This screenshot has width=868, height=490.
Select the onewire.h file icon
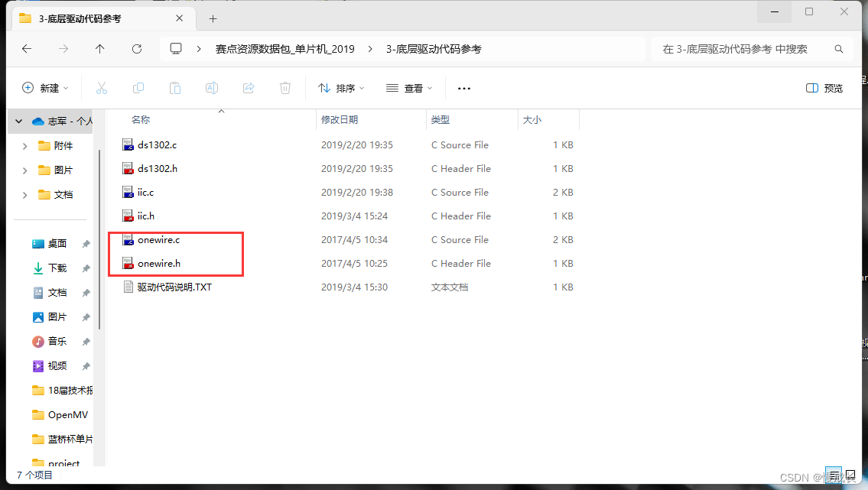pos(128,264)
